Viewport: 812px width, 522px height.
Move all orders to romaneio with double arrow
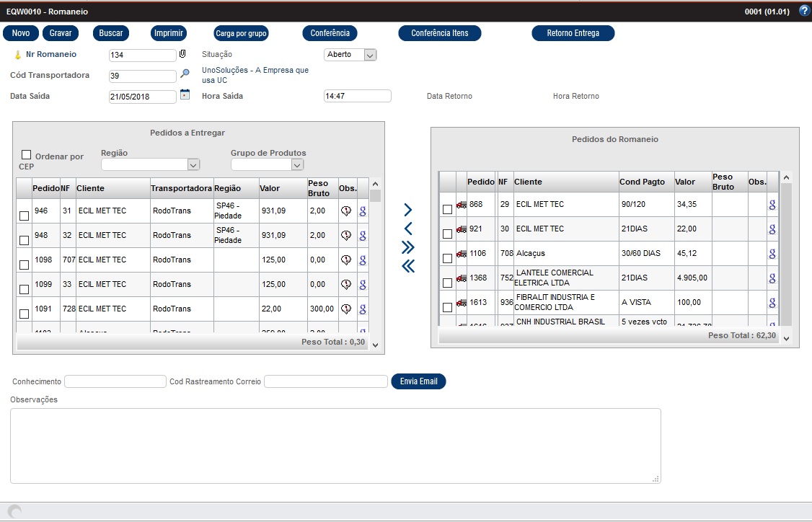(x=408, y=247)
